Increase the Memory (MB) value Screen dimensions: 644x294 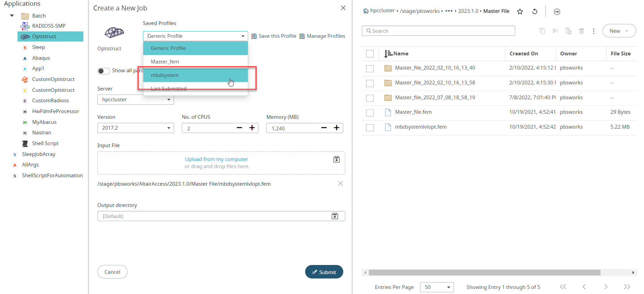tap(336, 128)
